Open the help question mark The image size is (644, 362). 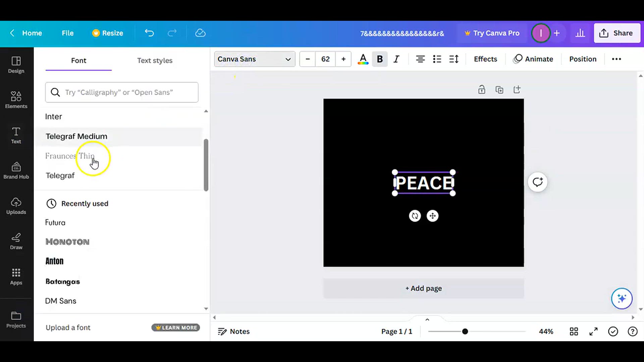(633, 331)
